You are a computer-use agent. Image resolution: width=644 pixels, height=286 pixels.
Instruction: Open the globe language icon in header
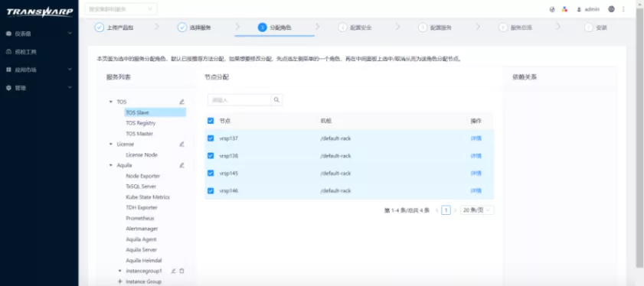coord(612,9)
